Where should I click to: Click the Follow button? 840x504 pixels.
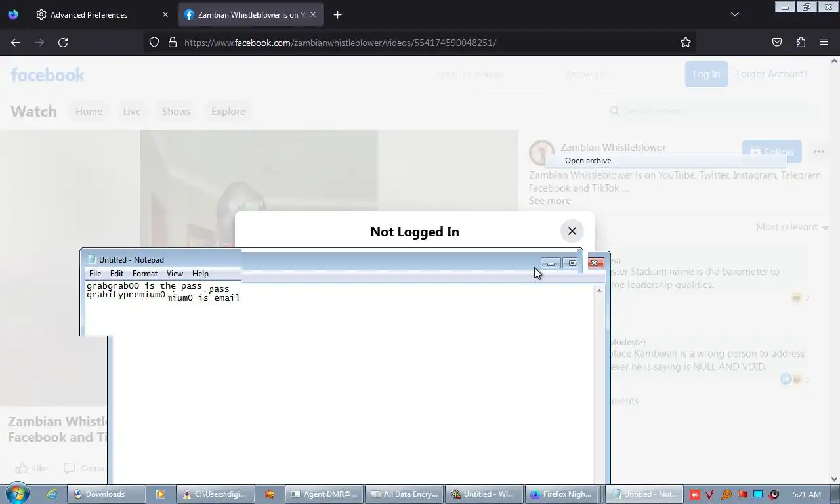coord(772,152)
